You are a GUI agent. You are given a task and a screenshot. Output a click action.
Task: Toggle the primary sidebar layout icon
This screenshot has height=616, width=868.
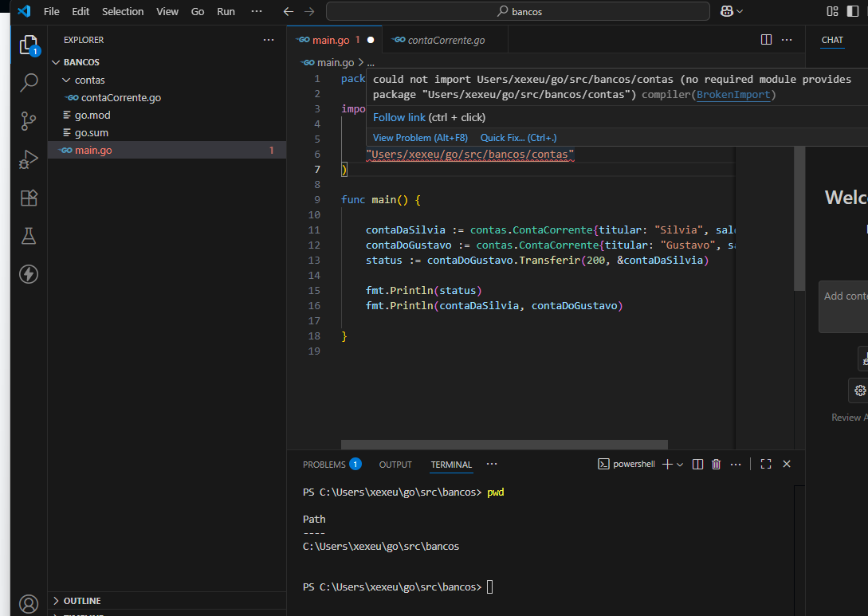[x=853, y=11]
